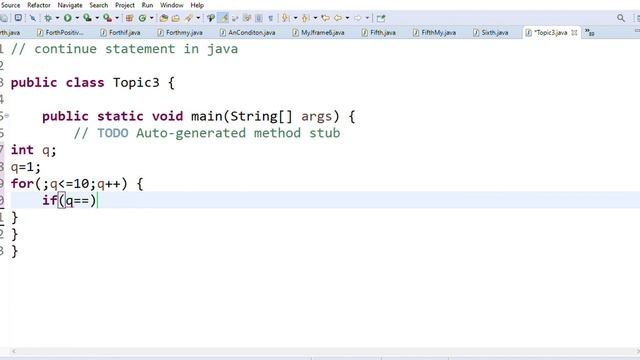640x360 pixels.
Task: Open the New Java Class dropdown arrow
Action: tap(151, 18)
